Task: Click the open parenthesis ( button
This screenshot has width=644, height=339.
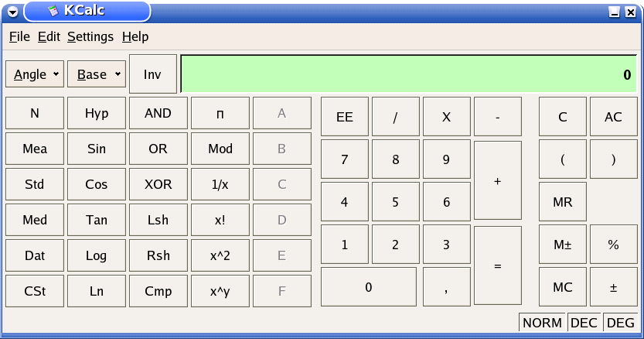Action: [563, 159]
